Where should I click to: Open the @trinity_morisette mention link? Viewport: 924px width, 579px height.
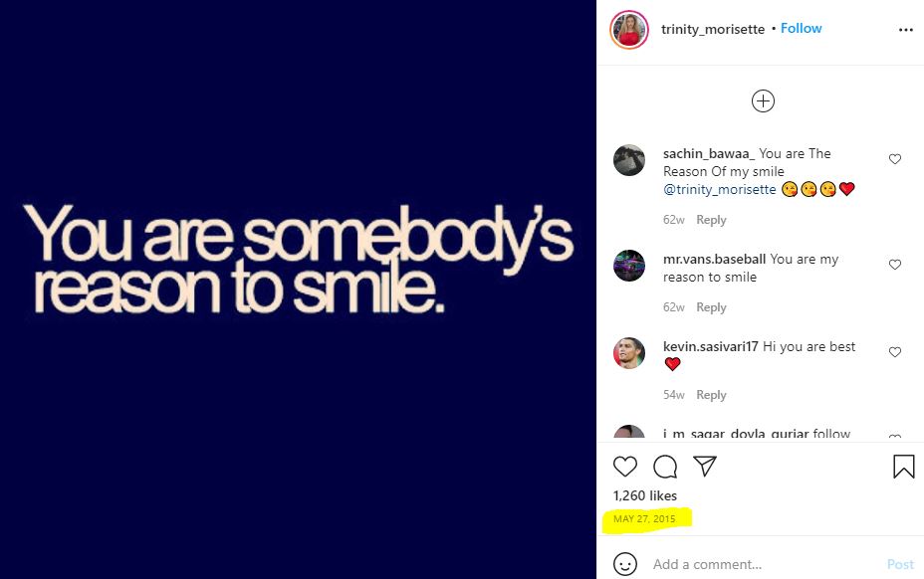720,189
